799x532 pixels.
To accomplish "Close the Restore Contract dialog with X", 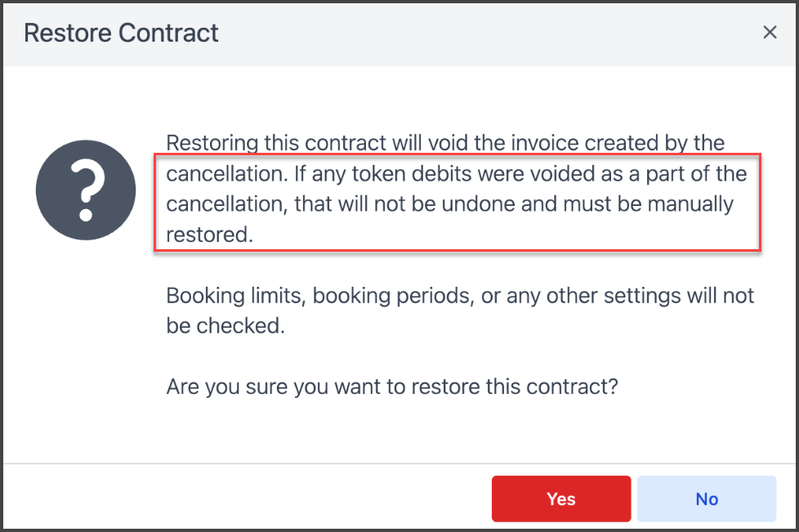I will pos(770,33).
